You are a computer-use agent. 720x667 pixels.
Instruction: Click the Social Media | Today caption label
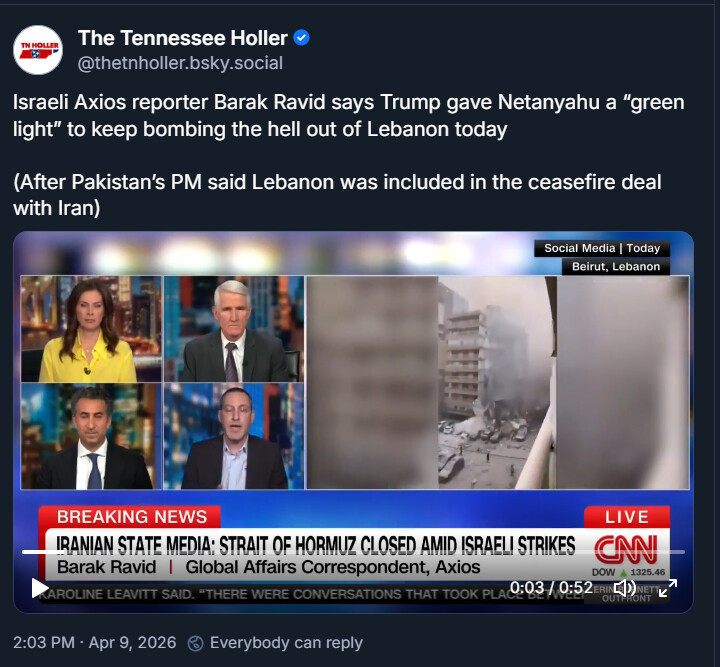click(602, 248)
